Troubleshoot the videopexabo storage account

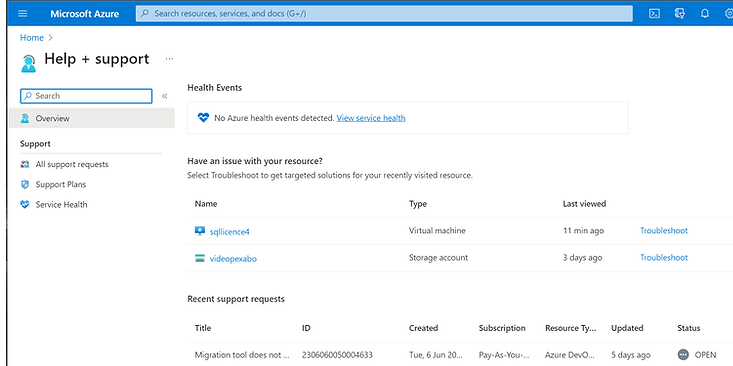[664, 258]
